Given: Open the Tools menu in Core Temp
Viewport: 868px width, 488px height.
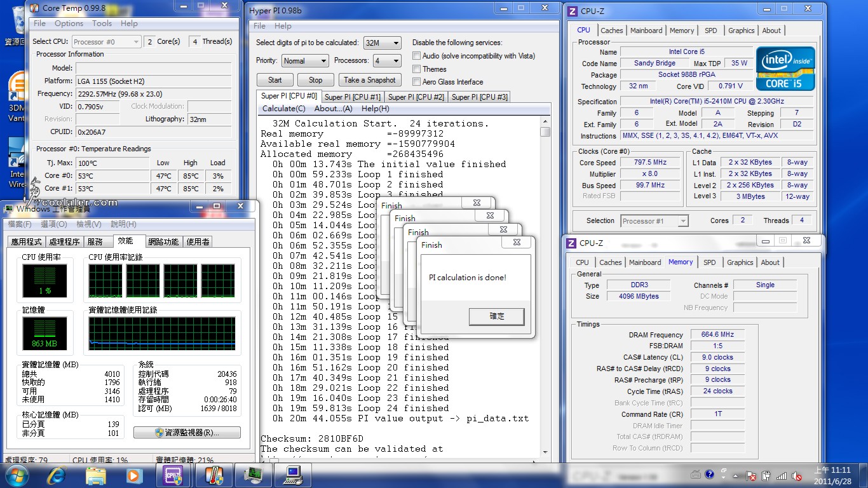Looking at the screenshot, I should (x=102, y=24).
